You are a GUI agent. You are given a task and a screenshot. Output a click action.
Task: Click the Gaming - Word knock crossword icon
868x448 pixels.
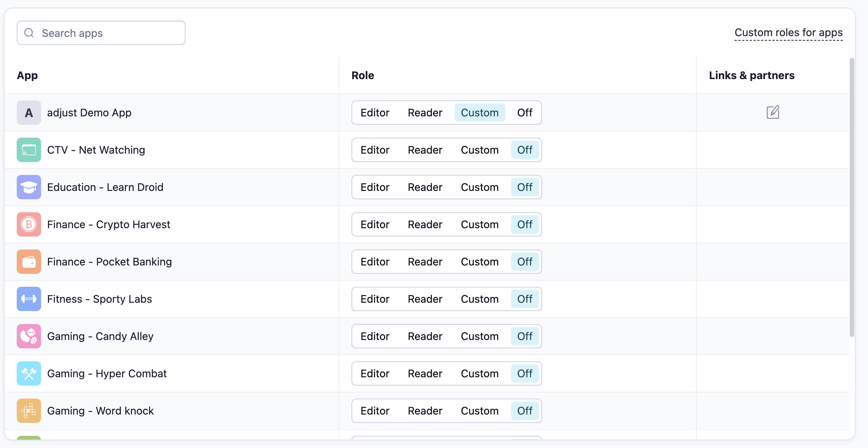coord(29,411)
